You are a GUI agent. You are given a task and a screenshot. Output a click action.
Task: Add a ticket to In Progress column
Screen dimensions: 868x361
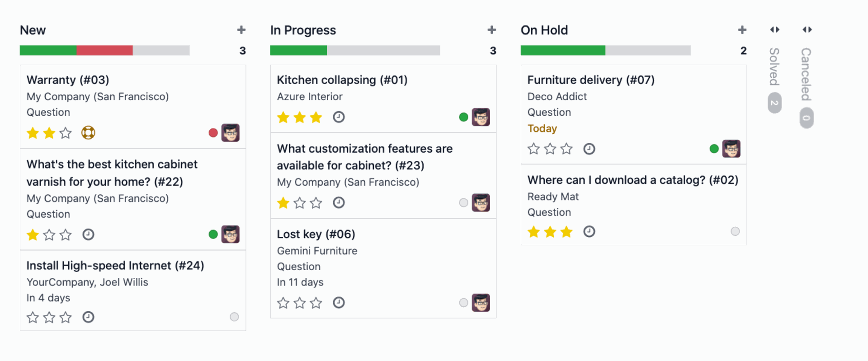pos(492,30)
